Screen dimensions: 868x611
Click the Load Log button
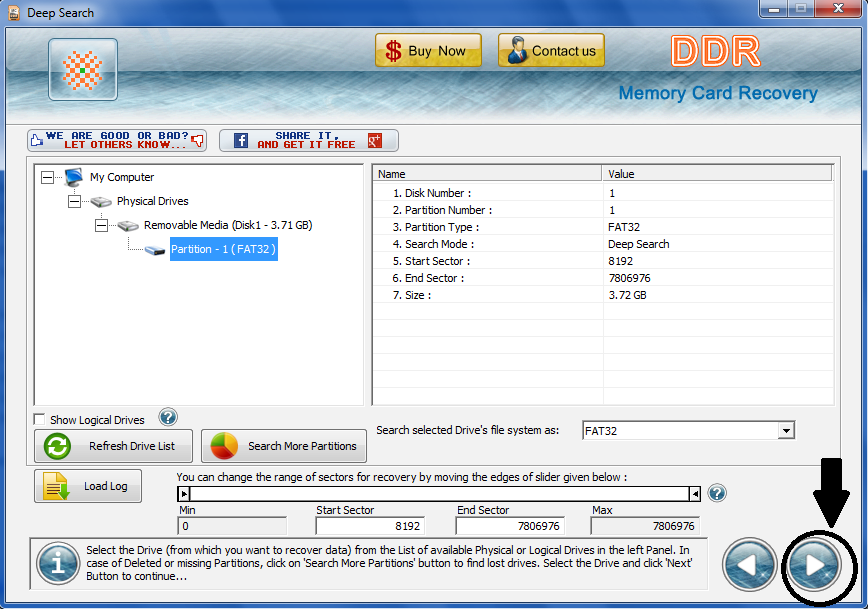pyautogui.click(x=88, y=486)
